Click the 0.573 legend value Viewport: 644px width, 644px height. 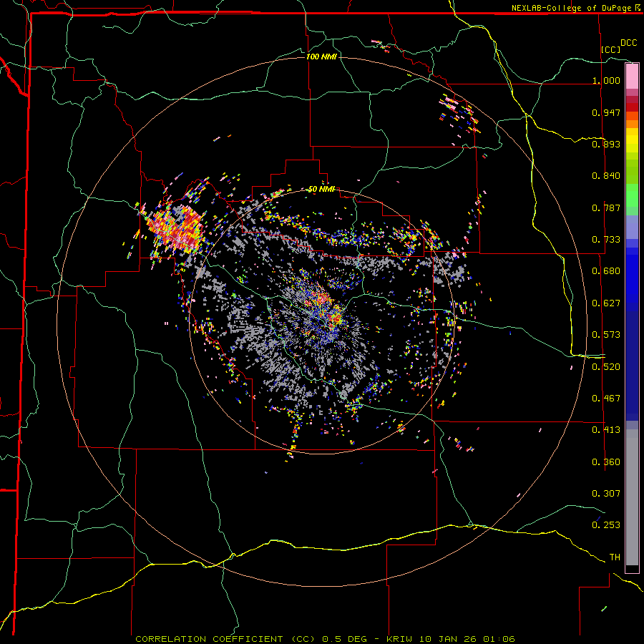pyautogui.click(x=606, y=335)
